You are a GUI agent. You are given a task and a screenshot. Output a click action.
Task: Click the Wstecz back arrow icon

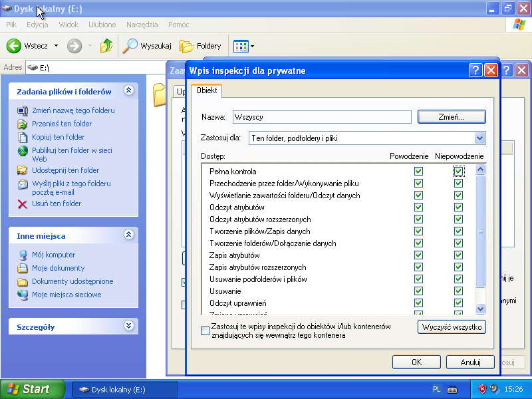(x=14, y=46)
